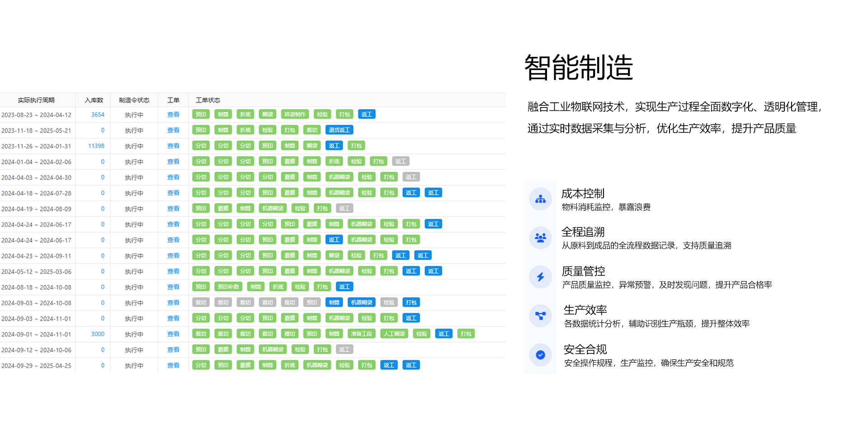The width and height of the screenshot is (868, 443).
Task: Select the 样袋制作 status tag
Action: (x=295, y=114)
